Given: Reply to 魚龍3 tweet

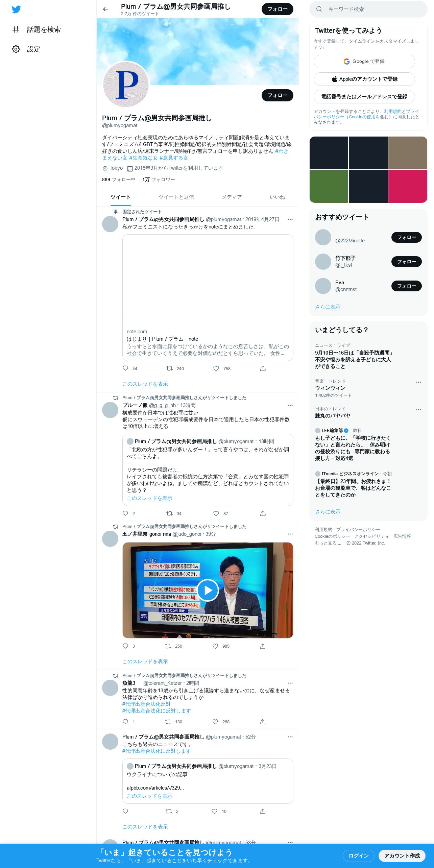Looking at the screenshot, I should click(x=125, y=722).
